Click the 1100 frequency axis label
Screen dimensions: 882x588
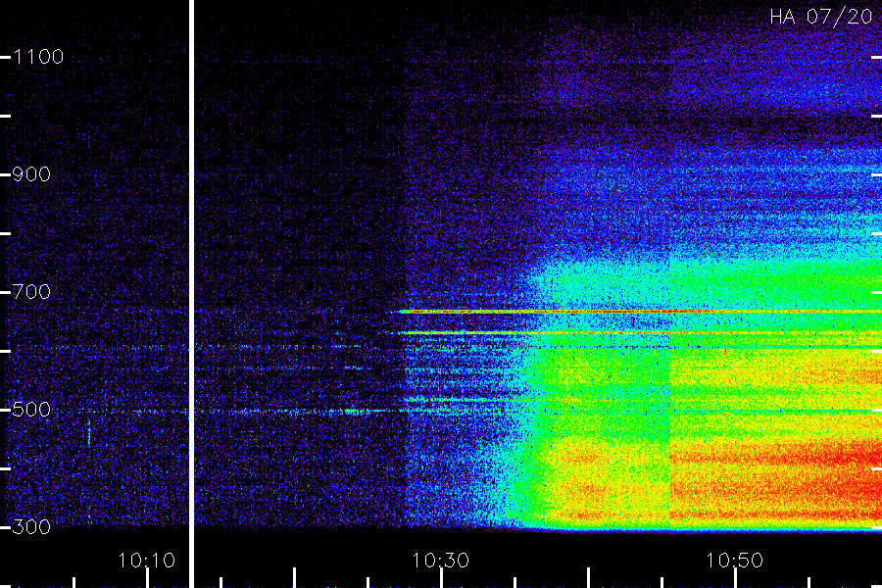coord(38,57)
